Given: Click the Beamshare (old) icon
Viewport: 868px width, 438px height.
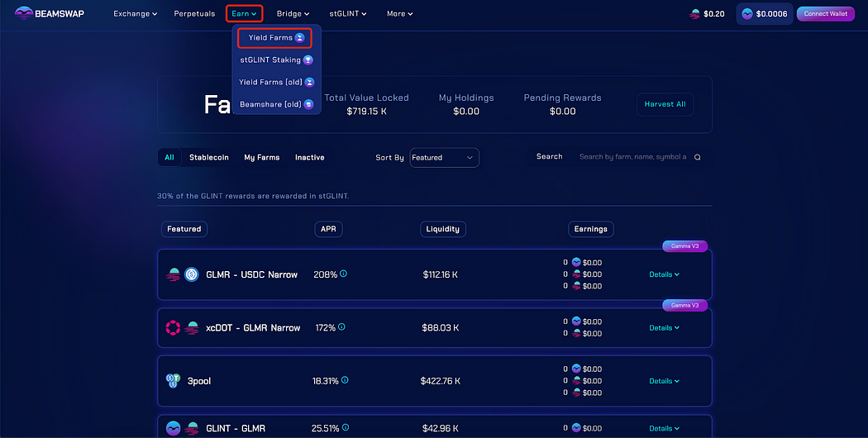Looking at the screenshot, I should click(308, 104).
